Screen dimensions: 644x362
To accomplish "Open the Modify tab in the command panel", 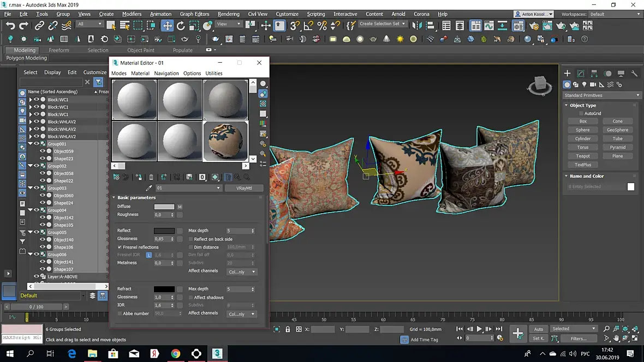I will (581, 74).
